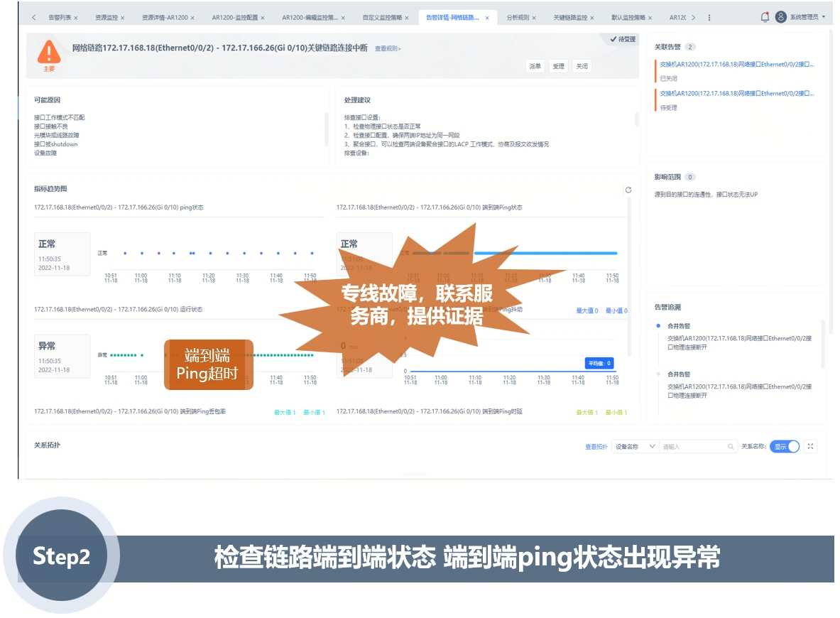Switch to the AR1200-监控配置 tab
840x618 pixels.
point(234,18)
